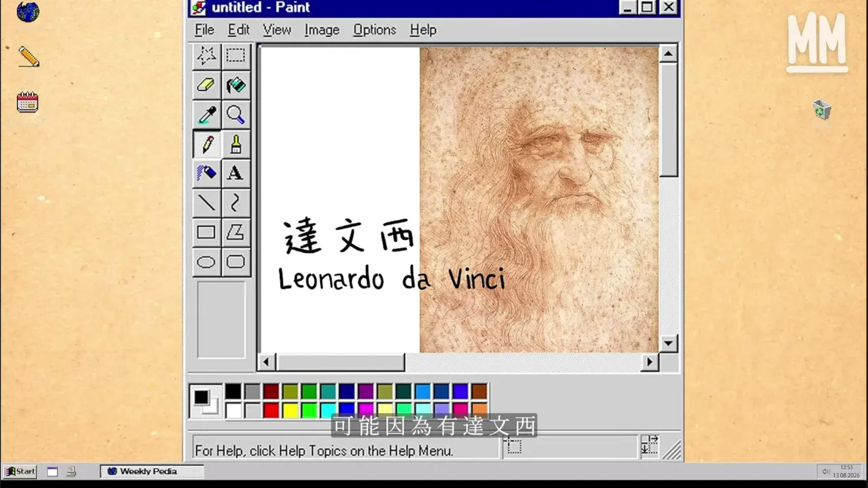Choose the magenta palette swatch
This screenshot has width=868, height=488.
(x=366, y=409)
